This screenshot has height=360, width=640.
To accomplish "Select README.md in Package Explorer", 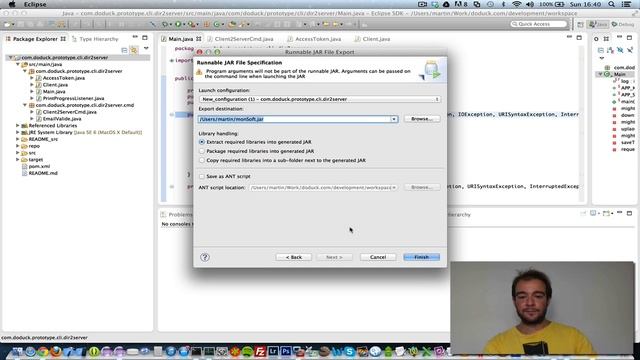I will (42, 173).
